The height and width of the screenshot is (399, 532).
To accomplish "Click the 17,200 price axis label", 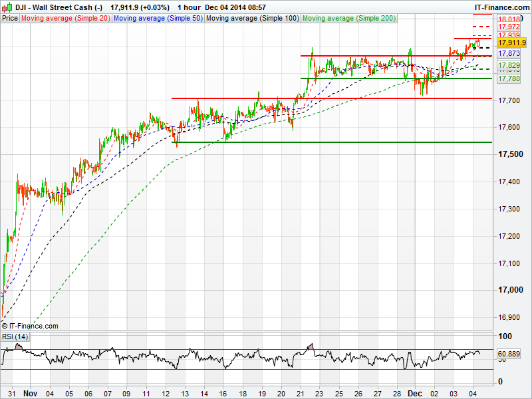I will (509, 236).
